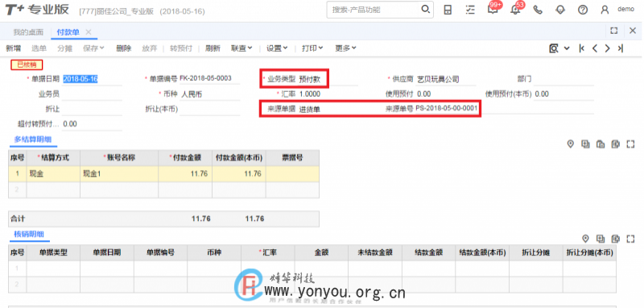This screenshot has height=308, width=644.
Task: Jump to the first record
Action: point(581,48)
